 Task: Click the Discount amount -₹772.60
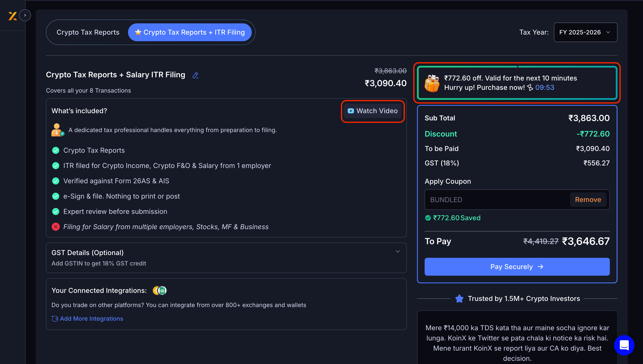pos(593,134)
